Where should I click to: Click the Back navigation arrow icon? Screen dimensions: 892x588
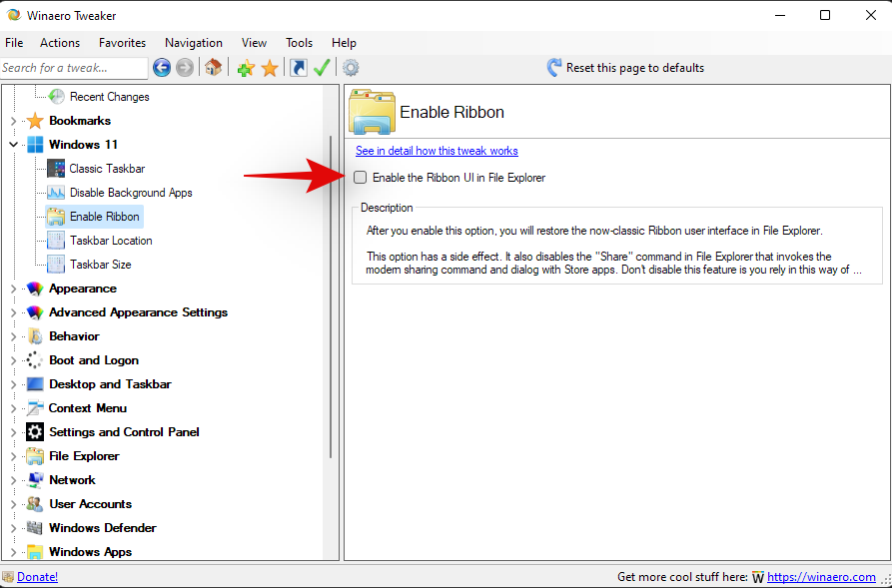162,68
